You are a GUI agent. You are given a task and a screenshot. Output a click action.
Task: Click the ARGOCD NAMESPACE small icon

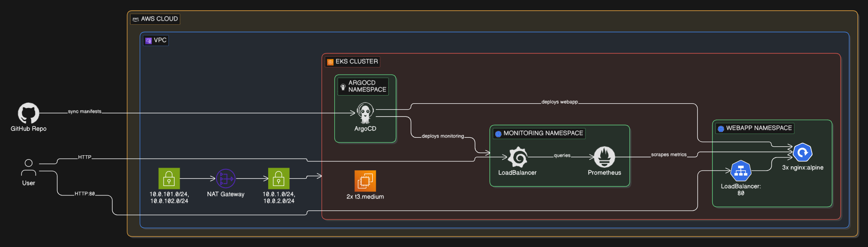(x=343, y=87)
